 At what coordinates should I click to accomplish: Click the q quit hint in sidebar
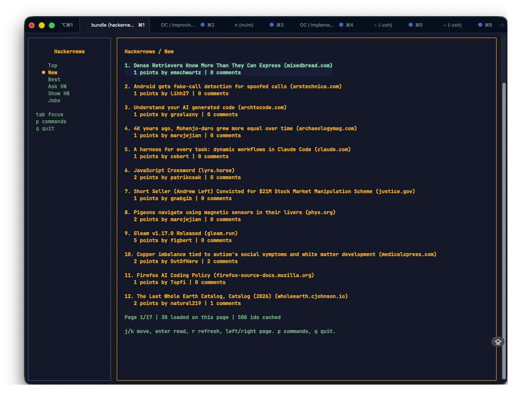(x=45, y=129)
